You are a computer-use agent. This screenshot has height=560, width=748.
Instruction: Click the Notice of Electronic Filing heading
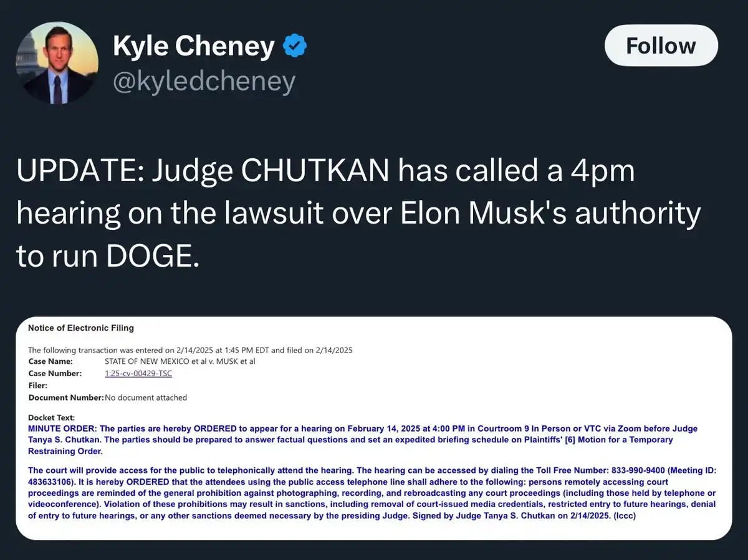pos(81,328)
